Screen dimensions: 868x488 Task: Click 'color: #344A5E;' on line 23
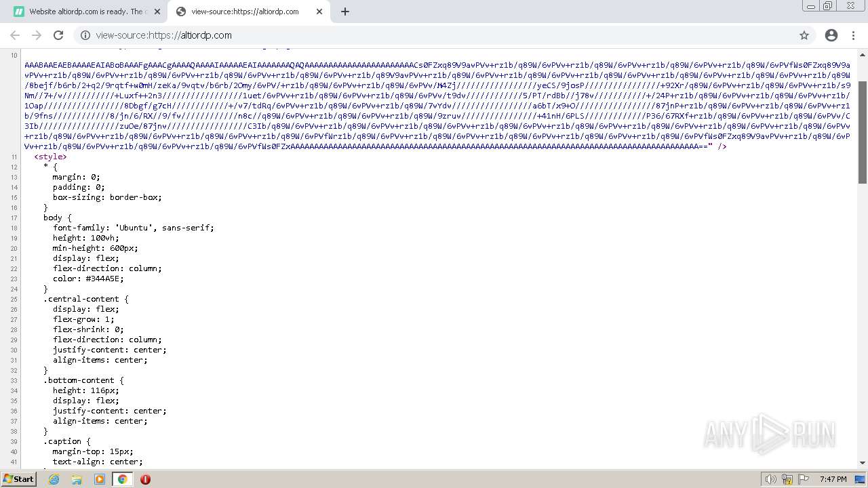point(88,279)
